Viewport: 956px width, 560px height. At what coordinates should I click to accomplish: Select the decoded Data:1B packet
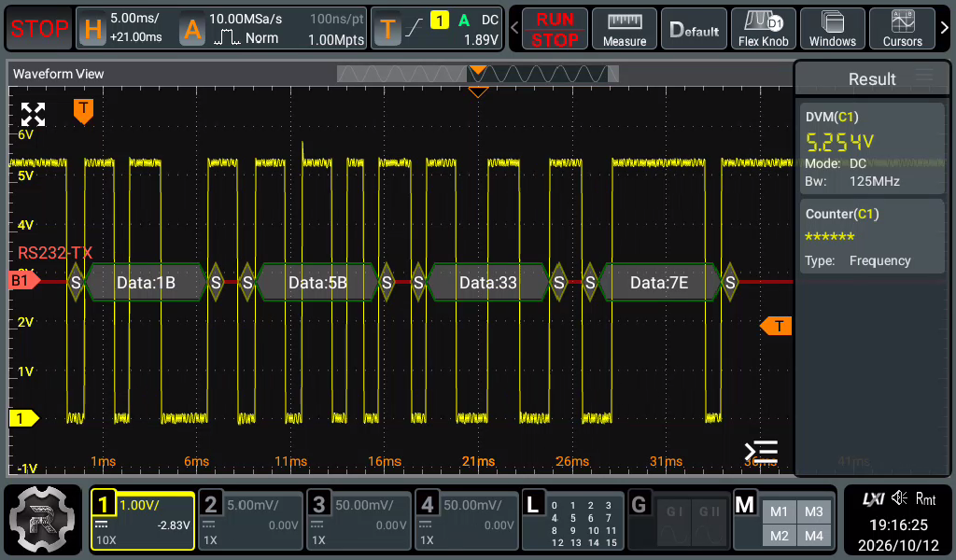pos(146,282)
